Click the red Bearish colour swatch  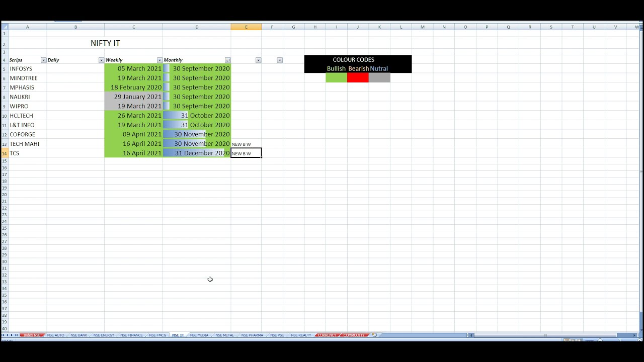click(358, 78)
